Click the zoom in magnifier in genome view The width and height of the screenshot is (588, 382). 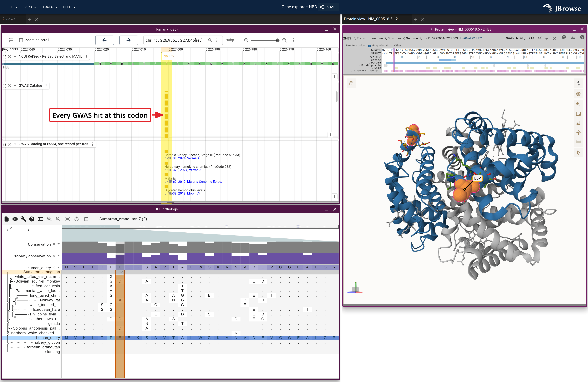coord(285,40)
